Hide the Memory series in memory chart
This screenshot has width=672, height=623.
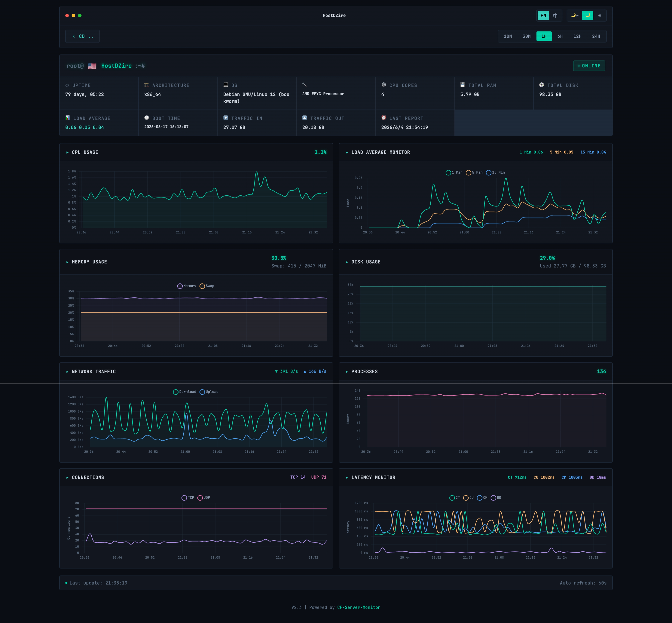pos(187,286)
